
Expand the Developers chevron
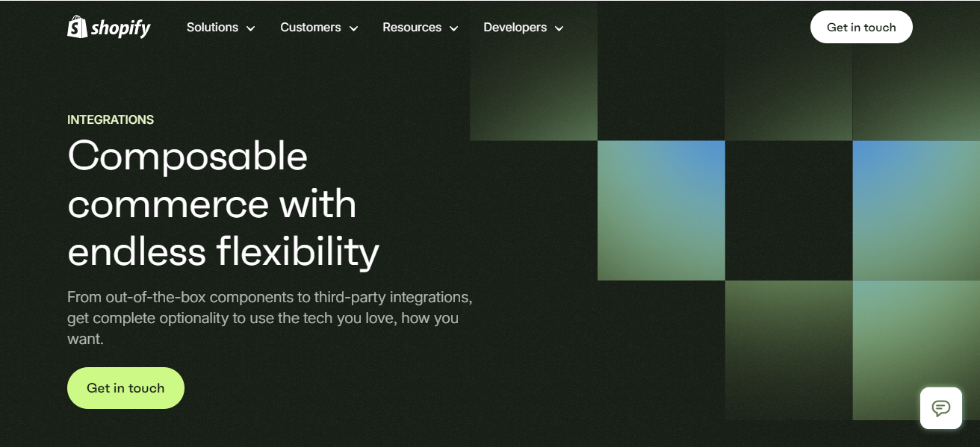[x=559, y=28]
